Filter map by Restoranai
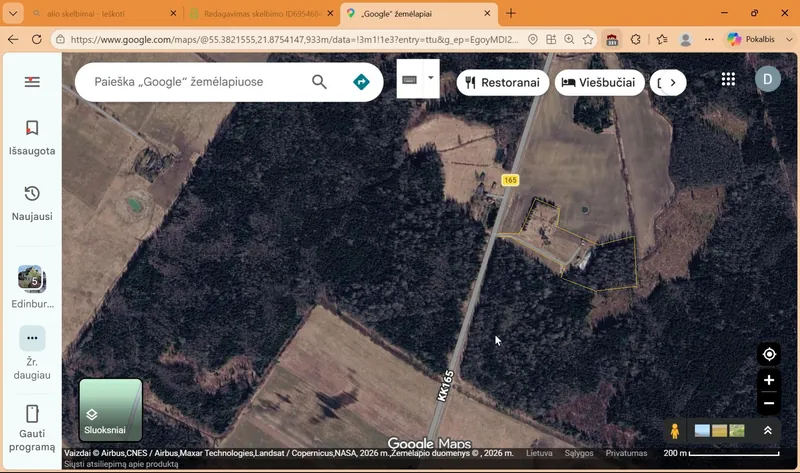Viewport: 800px width, 473px height. tap(503, 83)
